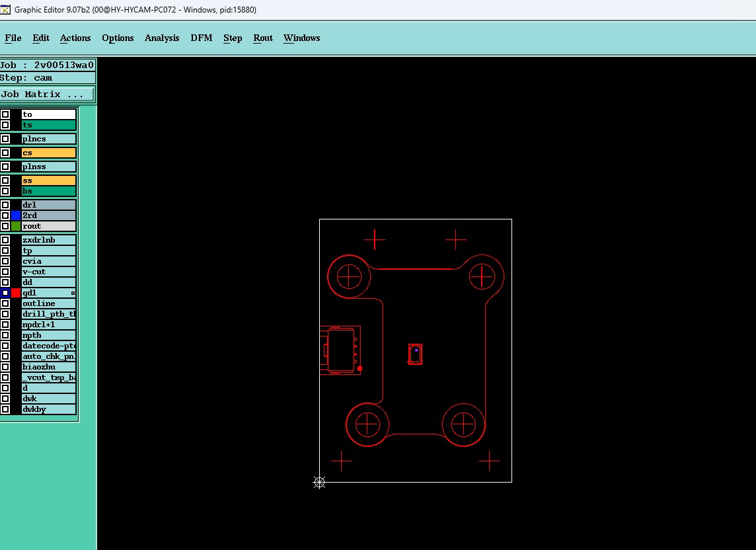The height and width of the screenshot is (550, 756).
Task: Open the Options menu
Action: coord(118,38)
